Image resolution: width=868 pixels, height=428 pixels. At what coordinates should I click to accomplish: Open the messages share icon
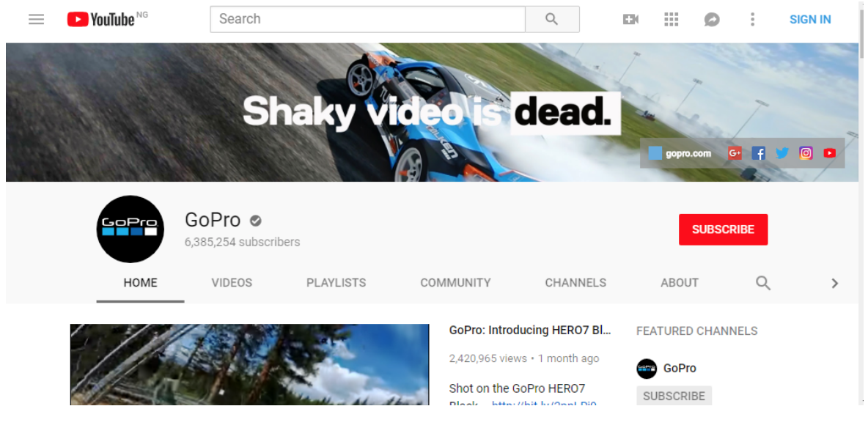coord(711,20)
